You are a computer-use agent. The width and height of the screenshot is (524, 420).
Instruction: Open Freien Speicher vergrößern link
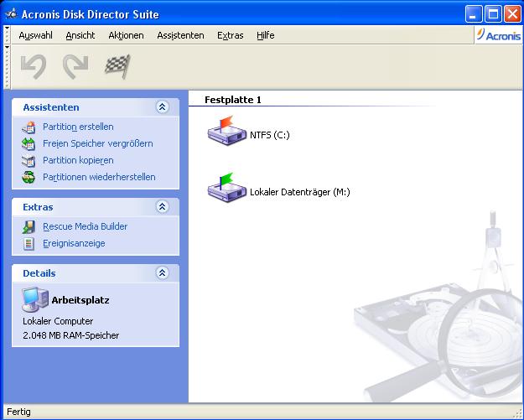98,143
